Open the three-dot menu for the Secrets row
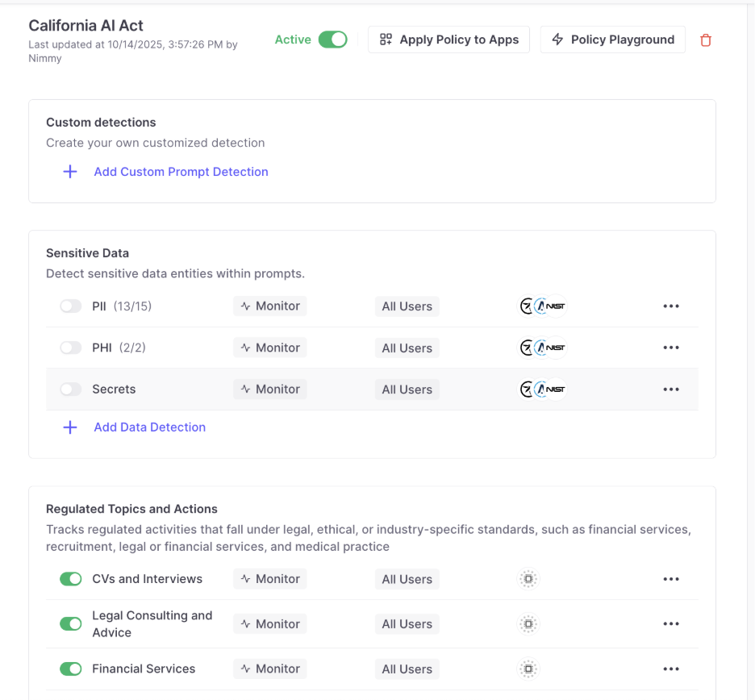Viewport: 755px width, 700px height. coord(670,390)
